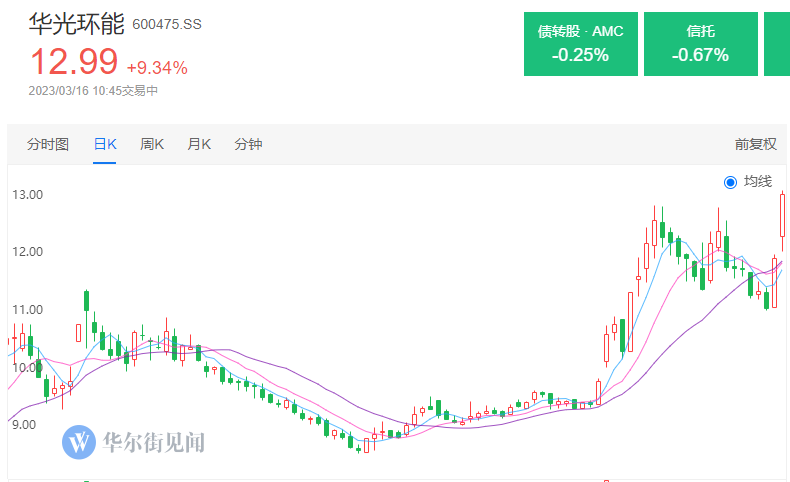This screenshot has height=482, width=790.
Task: Open the 信托 sector card
Action: pos(700,44)
